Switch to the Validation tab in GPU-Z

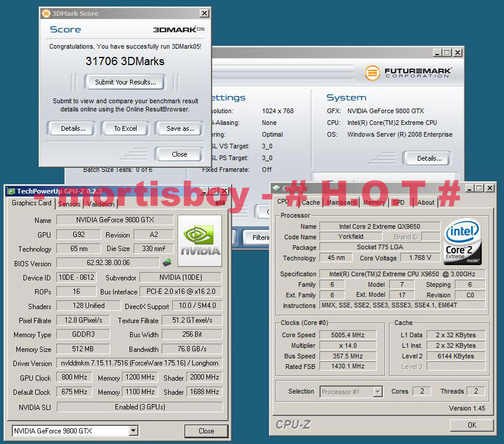coord(101,204)
